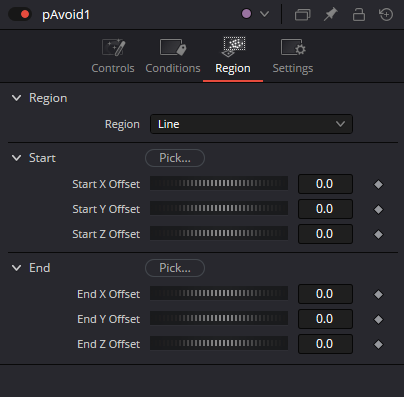
Task: Add keyframe for Start Y Offset
Action: click(378, 209)
